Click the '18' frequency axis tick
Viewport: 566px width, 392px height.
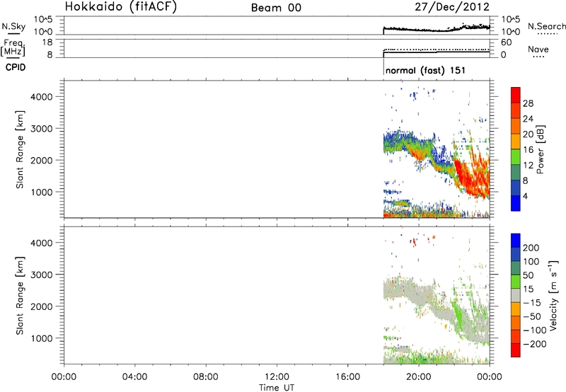(x=47, y=42)
